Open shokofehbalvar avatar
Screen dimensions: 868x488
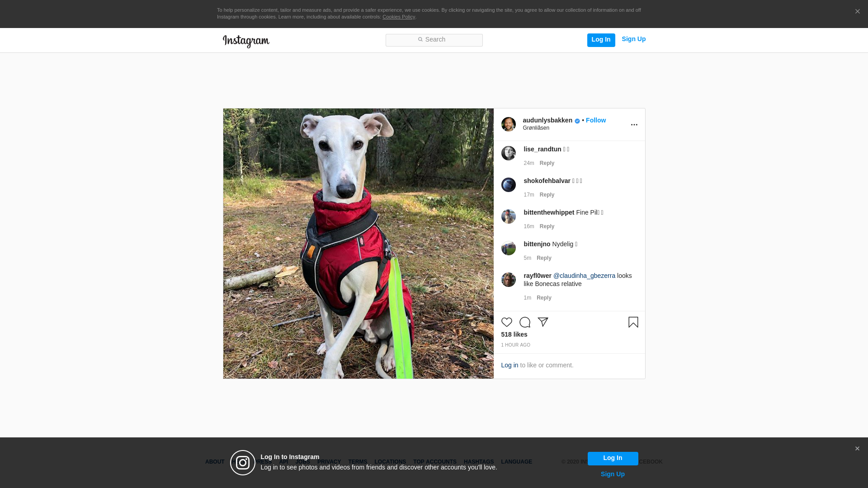click(509, 185)
